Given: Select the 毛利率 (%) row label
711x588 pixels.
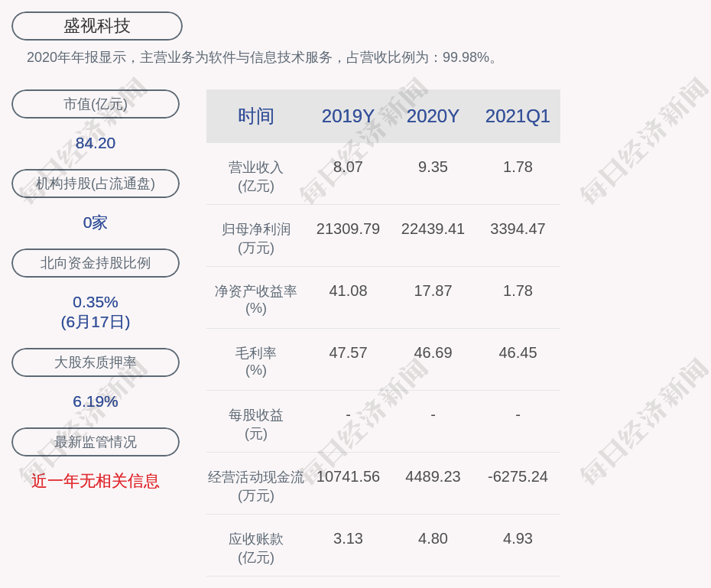Looking at the screenshot, I should (256, 362).
